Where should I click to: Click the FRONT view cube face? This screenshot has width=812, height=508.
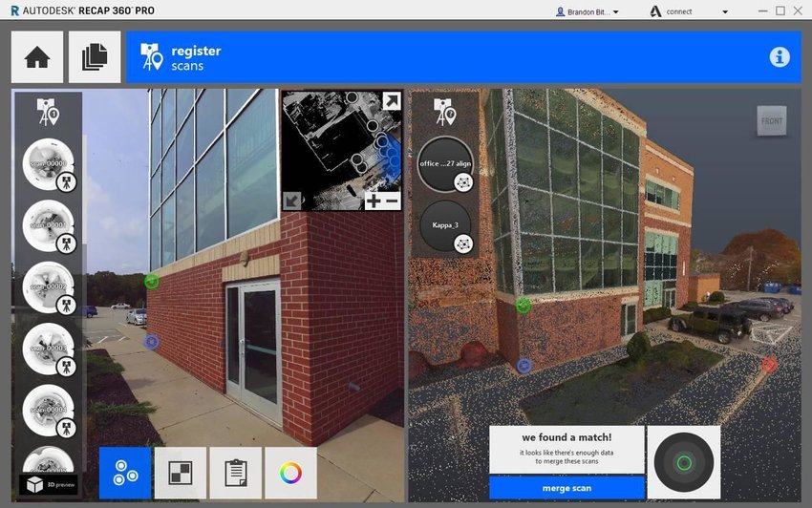(771, 120)
